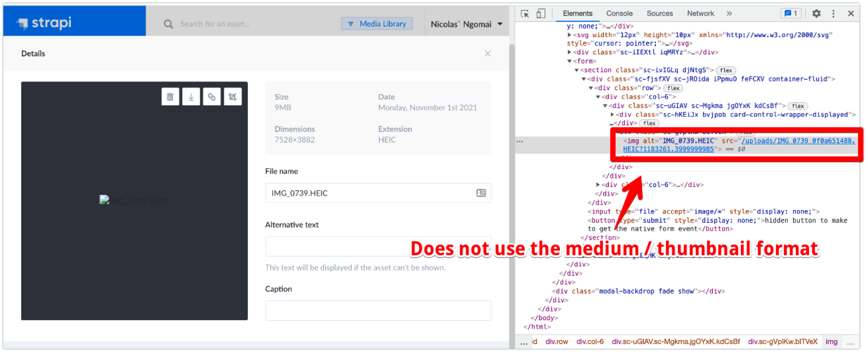Download the IMG_0739.HEIC asset
868x352 pixels.
point(191,96)
